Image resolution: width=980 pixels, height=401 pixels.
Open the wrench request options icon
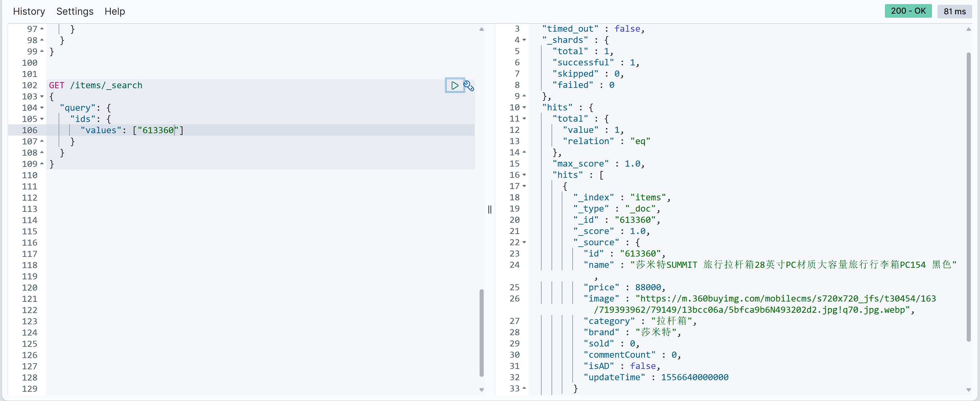click(x=469, y=86)
